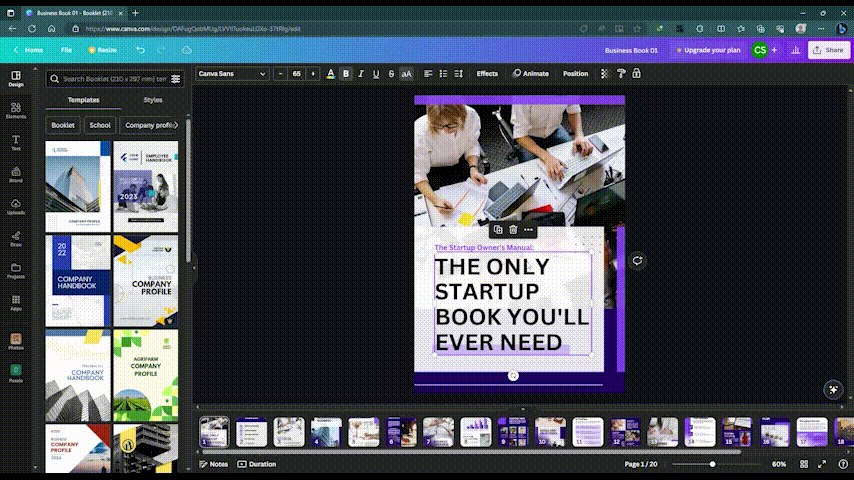
Task: Open more options for selected element
Action: tap(528, 230)
